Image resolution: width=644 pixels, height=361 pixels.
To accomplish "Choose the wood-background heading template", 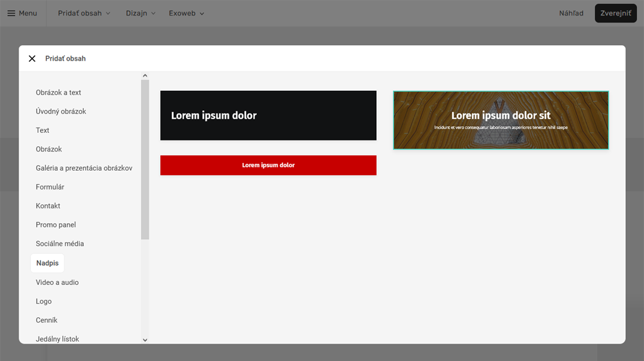I will coord(500,120).
